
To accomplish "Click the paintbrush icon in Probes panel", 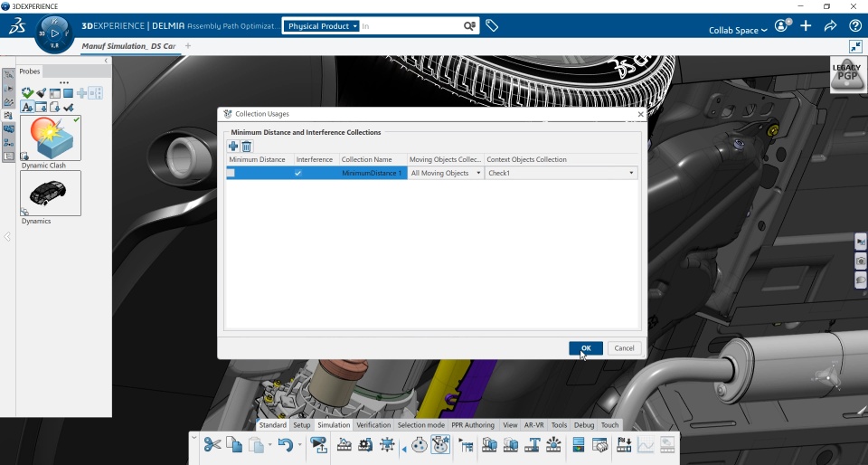I will pyautogui.click(x=41, y=93).
